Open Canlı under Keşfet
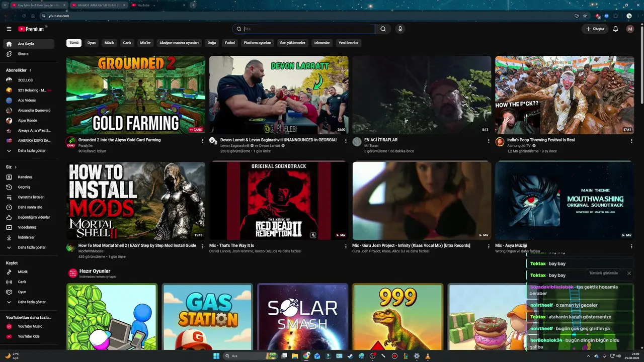644x362 pixels. coord(30,282)
